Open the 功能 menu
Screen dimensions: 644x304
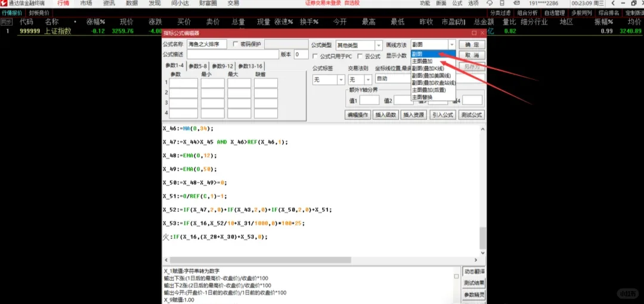425,4
